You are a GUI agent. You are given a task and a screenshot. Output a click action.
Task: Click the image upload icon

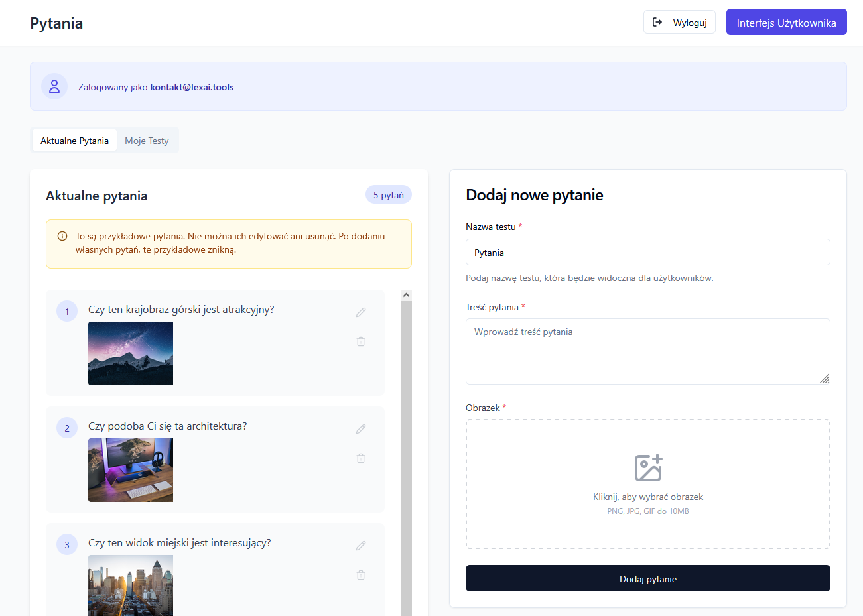point(648,468)
